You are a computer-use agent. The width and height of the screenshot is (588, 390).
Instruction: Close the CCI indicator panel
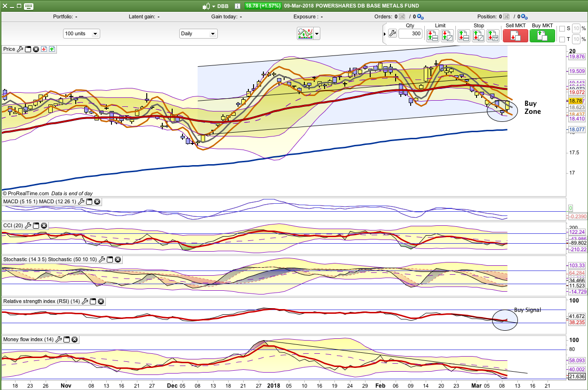tap(44, 225)
